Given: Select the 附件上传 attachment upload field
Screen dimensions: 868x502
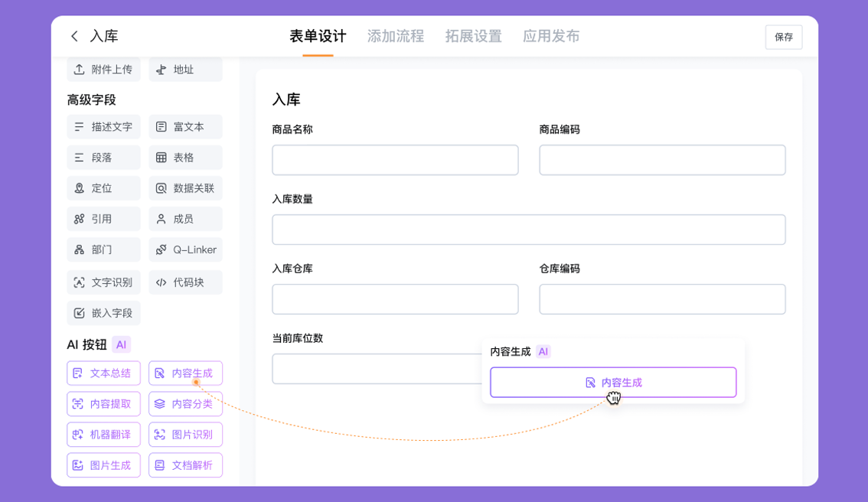Looking at the screenshot, I should point(103,69).
